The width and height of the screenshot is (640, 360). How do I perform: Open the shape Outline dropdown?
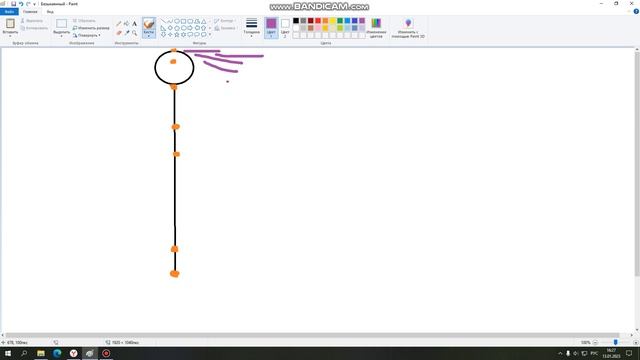click(x=224, y=21)
